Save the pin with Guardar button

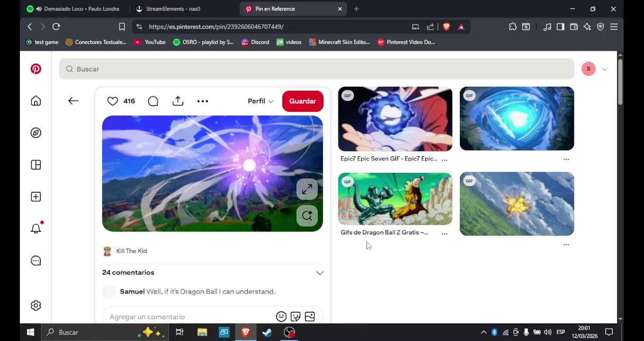pos(303,101)
